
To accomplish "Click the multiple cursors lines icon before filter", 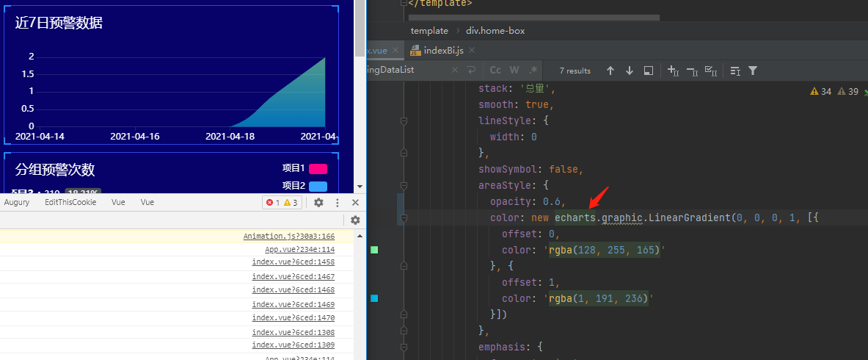I will click(735, 71).
